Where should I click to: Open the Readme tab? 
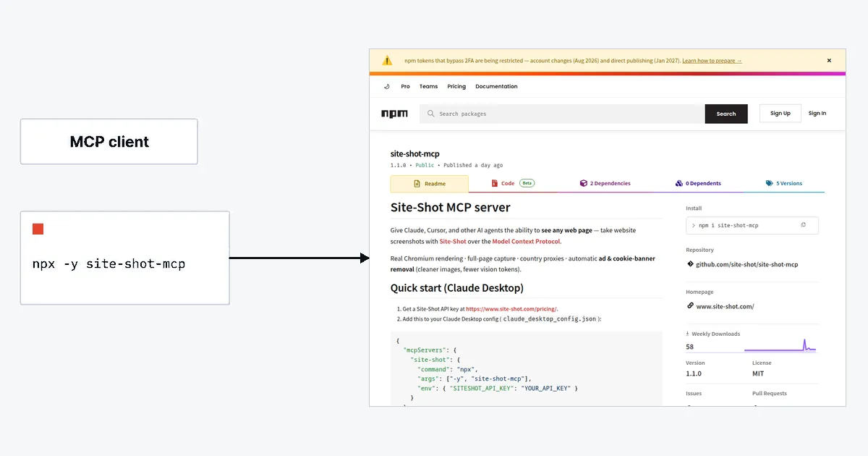pyautogui.click(x=430, y=184)
